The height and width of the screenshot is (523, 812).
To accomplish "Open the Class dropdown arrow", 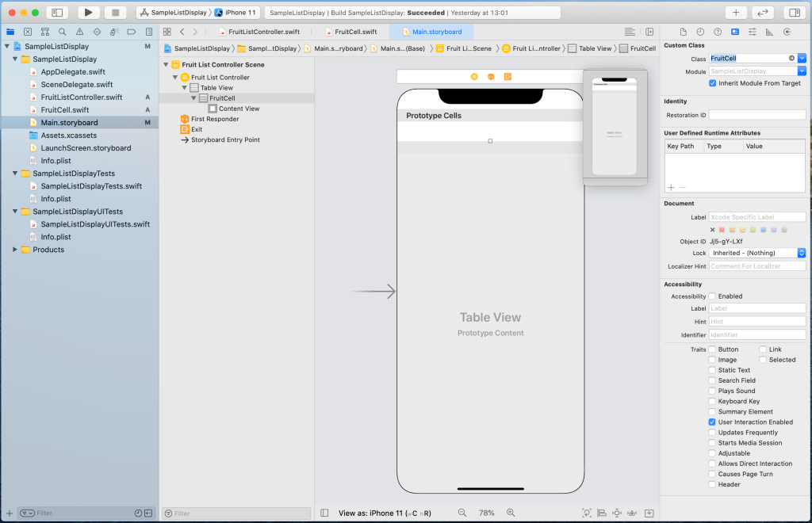I will tap(802, 59).
